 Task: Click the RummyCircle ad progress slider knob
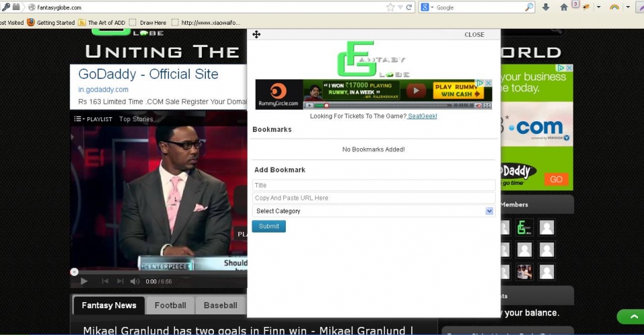(x=327, y=105)
